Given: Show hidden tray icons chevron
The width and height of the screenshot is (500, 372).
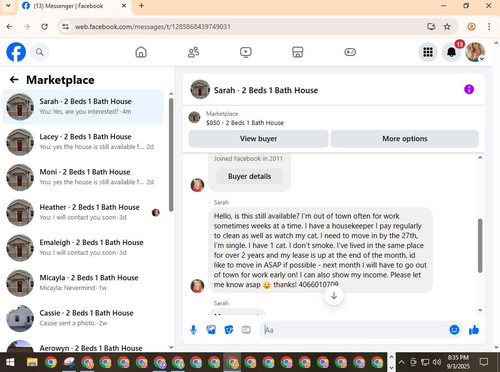Looking at the screenshot, I should pyautogui.click(x=402, y=362).
